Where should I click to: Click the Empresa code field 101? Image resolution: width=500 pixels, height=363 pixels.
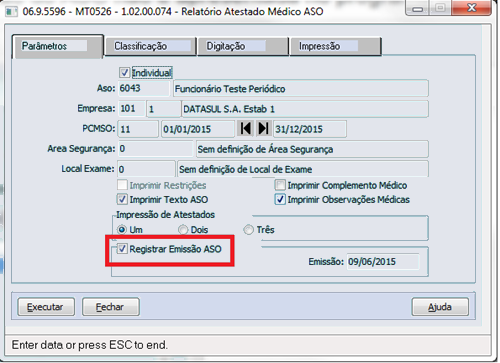pyautogui.click(x=132, y=109)
